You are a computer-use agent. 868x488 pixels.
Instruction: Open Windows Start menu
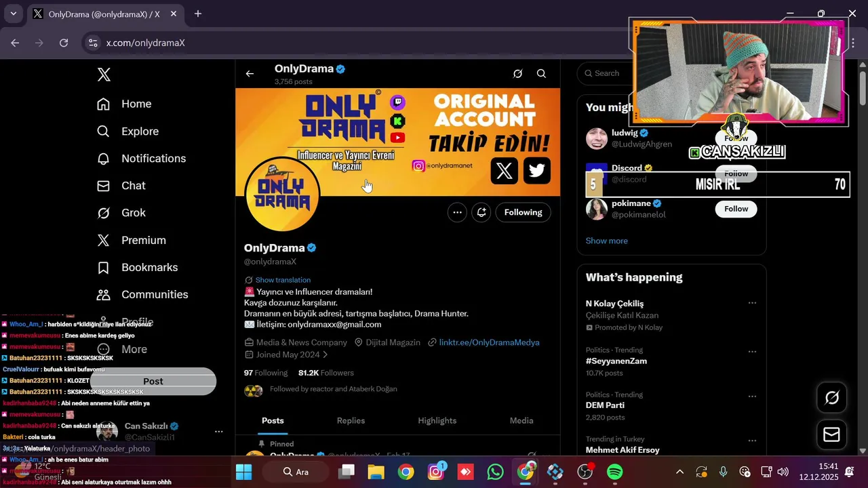coord(243,472)
